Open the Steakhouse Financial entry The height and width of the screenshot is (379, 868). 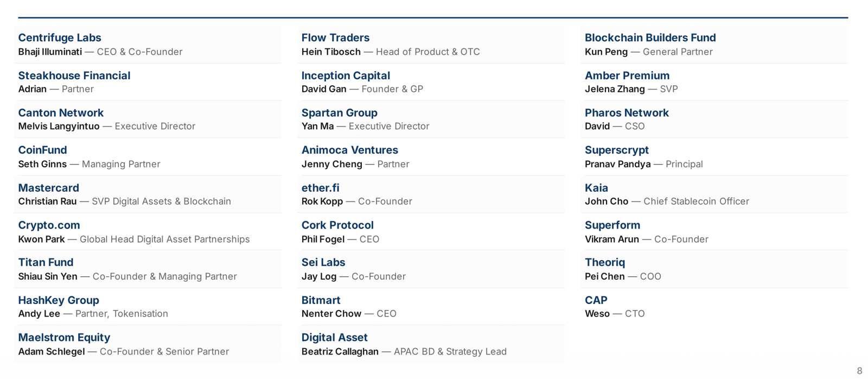pos(74,75)
